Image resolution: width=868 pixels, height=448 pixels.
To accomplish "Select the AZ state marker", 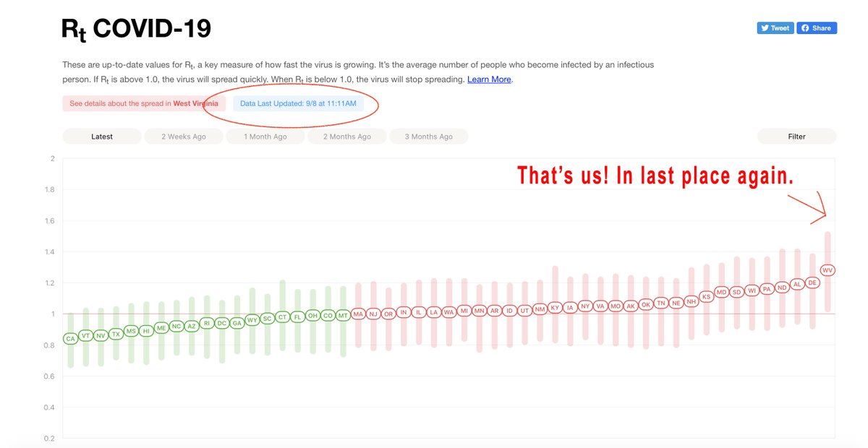I will pos(192,326).
